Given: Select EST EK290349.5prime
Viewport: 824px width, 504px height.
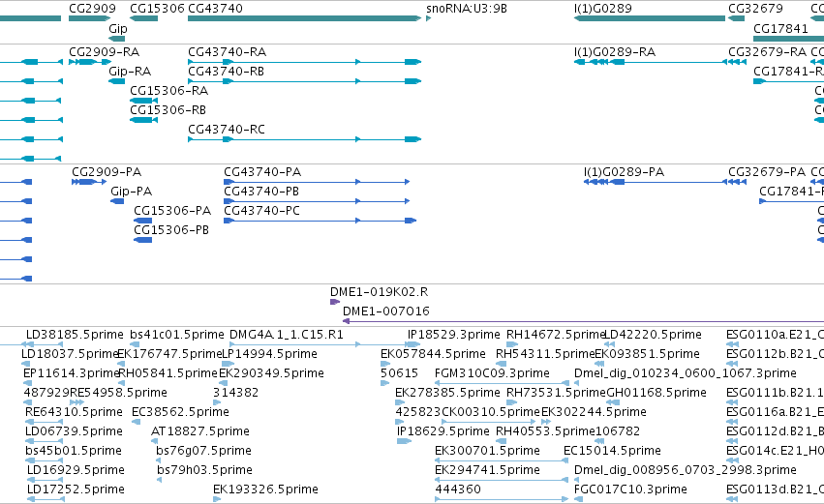Looking at the screenshot, I should [x=271, y=373].
